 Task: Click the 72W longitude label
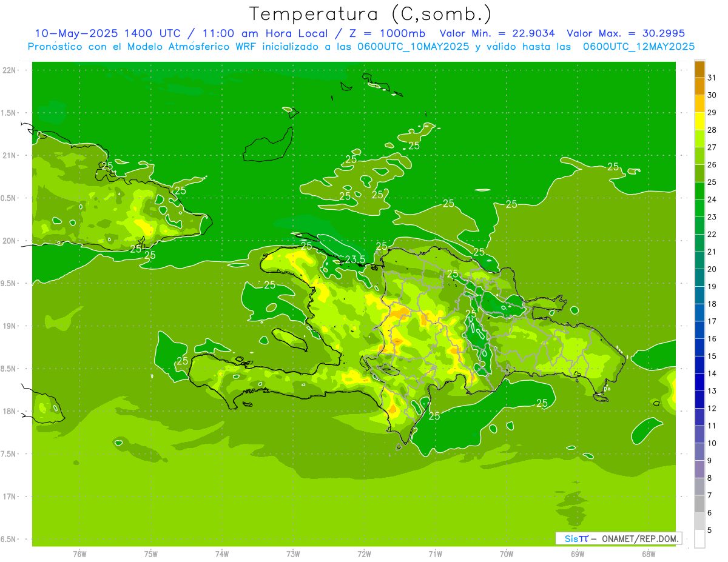tap(365, 554)
